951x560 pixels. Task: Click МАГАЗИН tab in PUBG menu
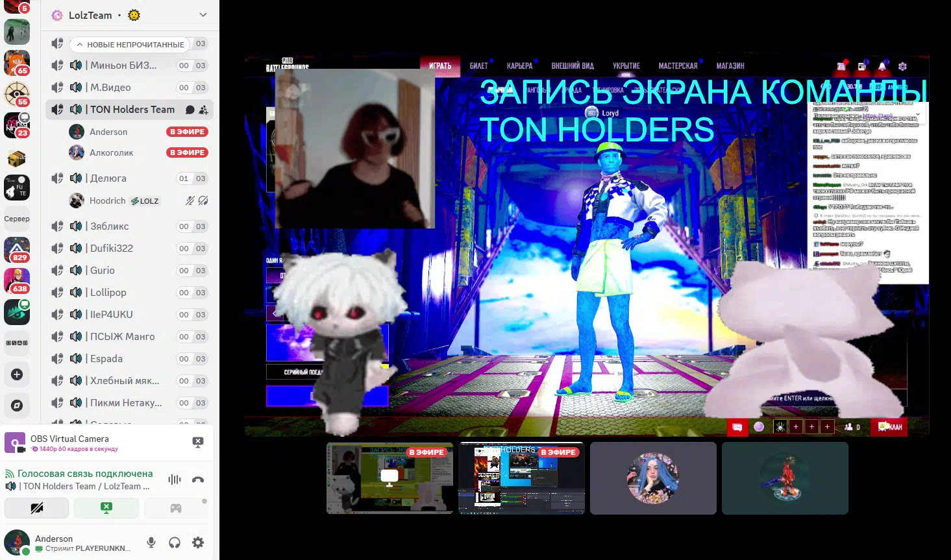tap(730, 66)
